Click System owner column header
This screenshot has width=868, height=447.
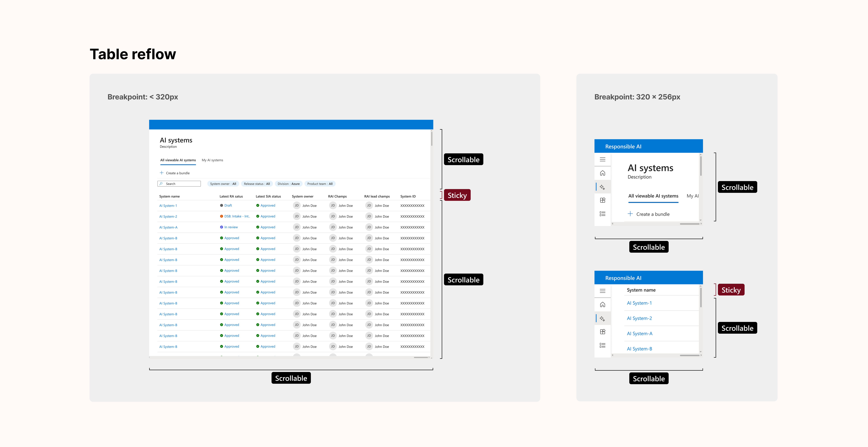click(303, 196)
